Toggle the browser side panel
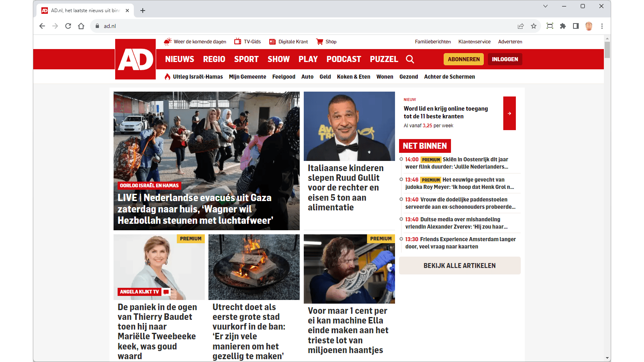 tap(576, 26)
